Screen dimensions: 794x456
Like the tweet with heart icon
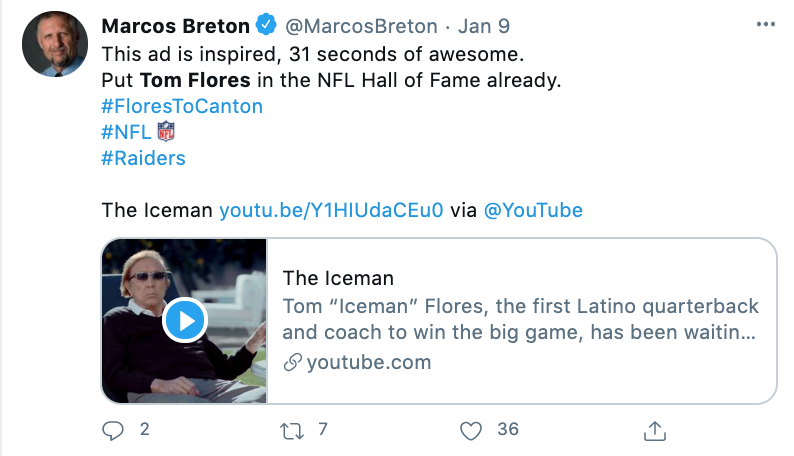[x=471, y=430]
